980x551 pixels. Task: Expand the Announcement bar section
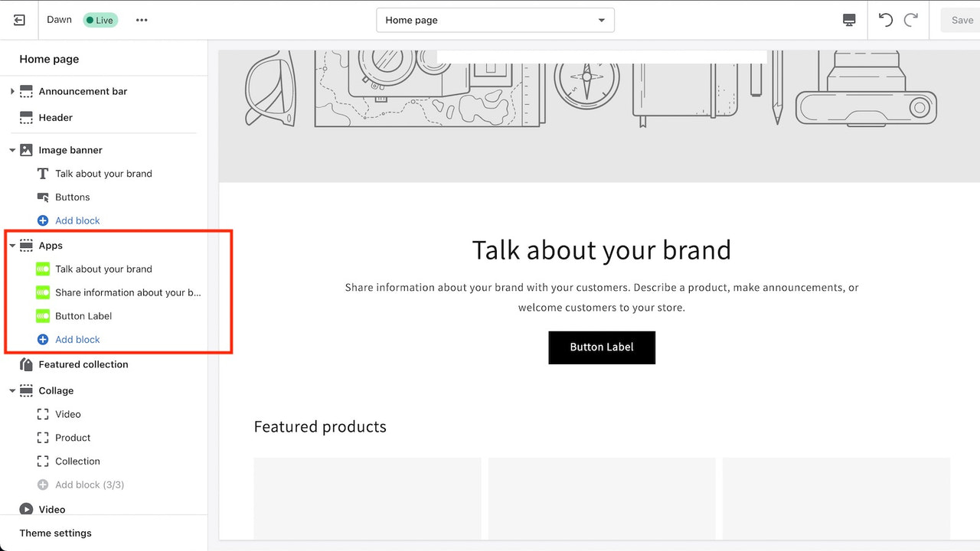[11, 91]
